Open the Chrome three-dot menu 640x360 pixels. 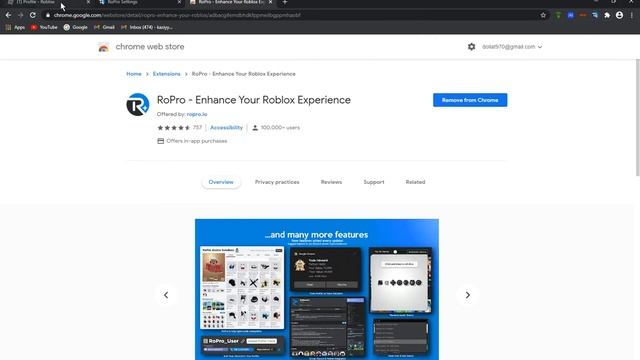click(x=632, y=15)
